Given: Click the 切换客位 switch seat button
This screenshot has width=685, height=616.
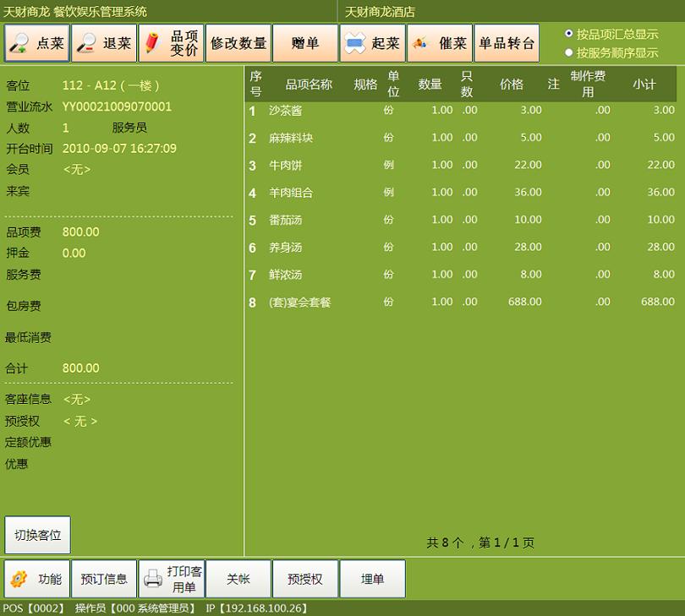Looking at the screenshot, I should tap(37, 535).
